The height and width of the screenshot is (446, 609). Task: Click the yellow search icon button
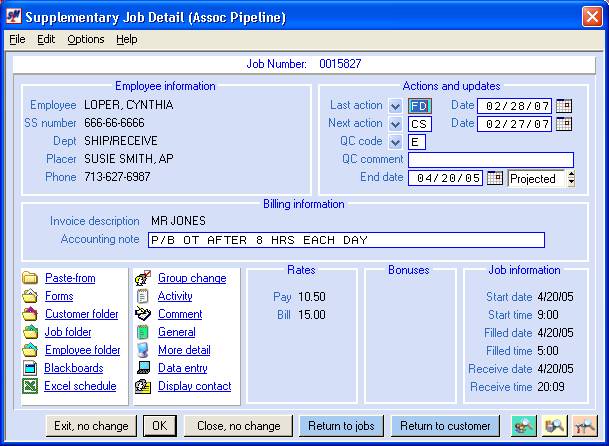[555, 426]
